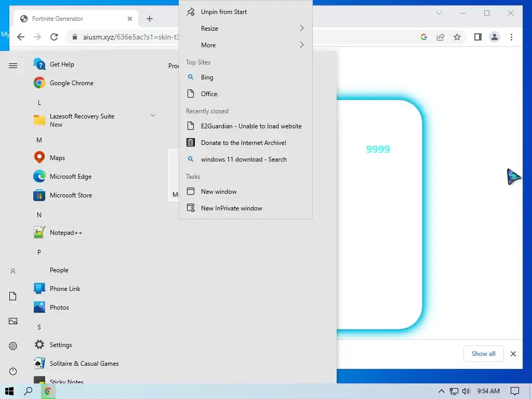Choose New window task

[x=245, y=192]
